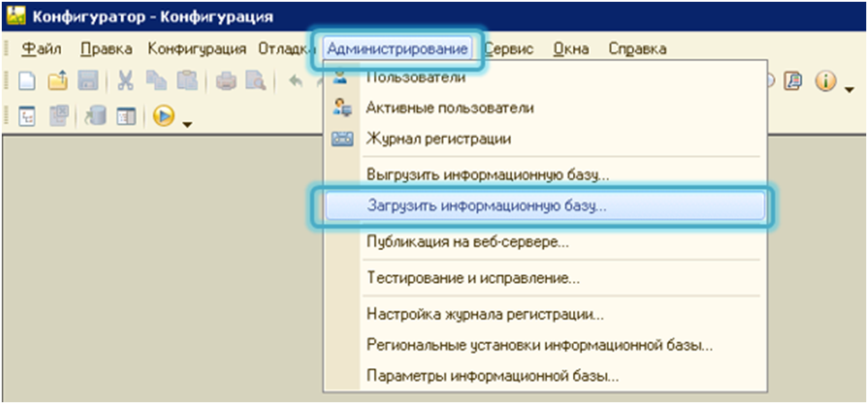The width and height of the screenshot is (868, 404).
Task: Open Региональные установки информационной базы...
Action: coord(544,347)
